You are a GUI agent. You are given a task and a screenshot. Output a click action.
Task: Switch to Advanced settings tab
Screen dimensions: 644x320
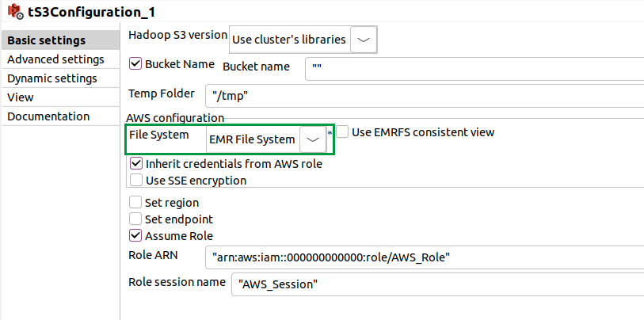tap(60, 59)
